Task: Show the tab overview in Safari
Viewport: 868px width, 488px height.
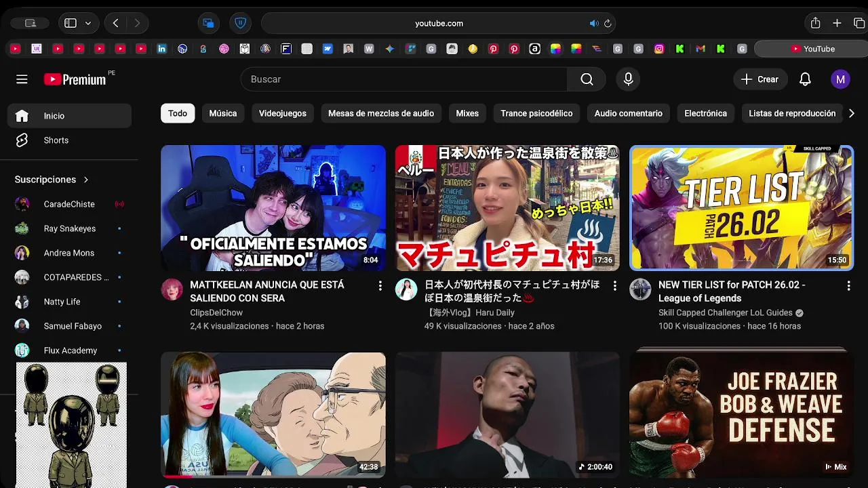Action: (x=859, y=23)
